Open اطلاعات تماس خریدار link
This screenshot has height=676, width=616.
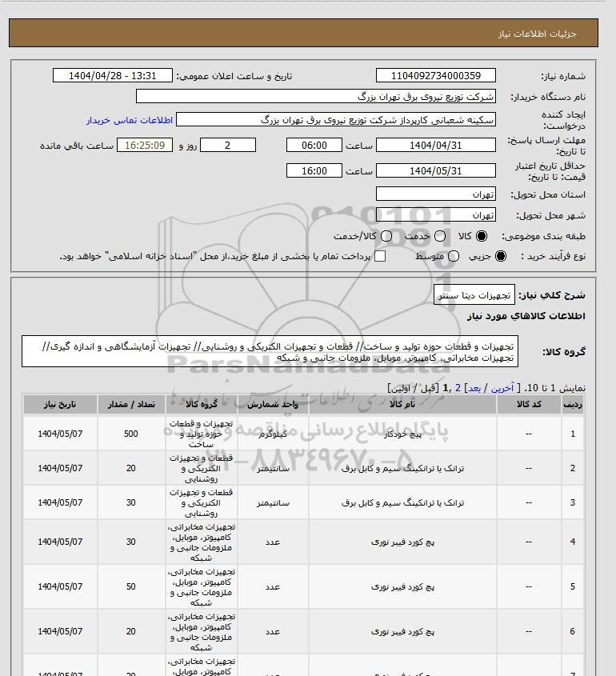(130, 120)
